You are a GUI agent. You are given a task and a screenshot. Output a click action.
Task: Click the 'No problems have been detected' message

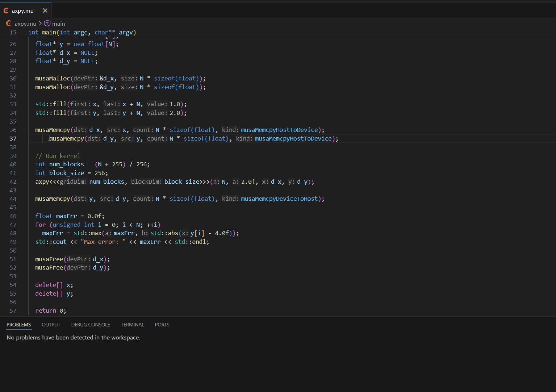click(73, 337)
